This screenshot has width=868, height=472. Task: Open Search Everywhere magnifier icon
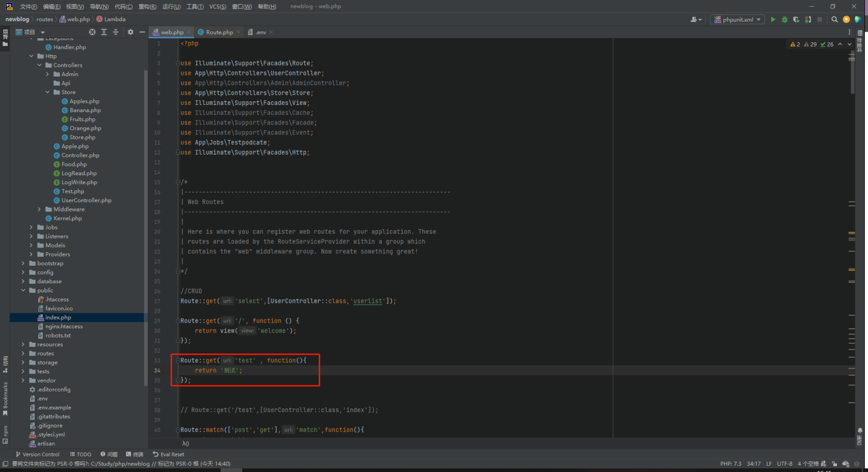pyautogui.click(x=834, y=20)
